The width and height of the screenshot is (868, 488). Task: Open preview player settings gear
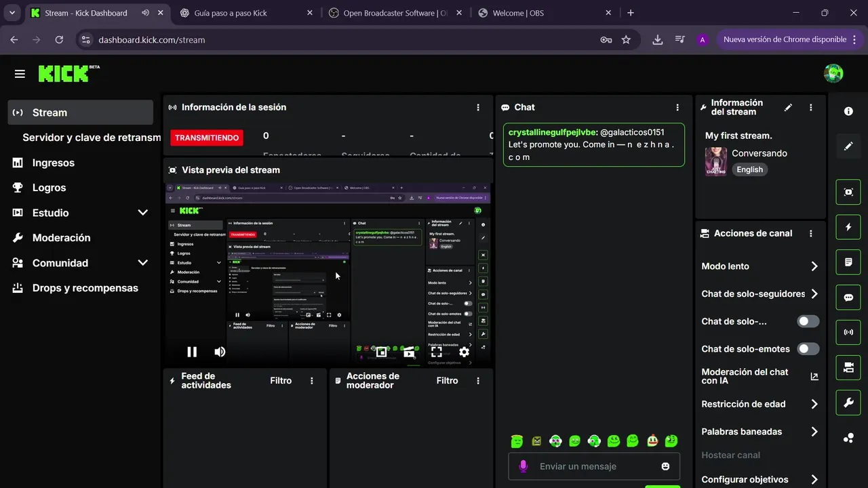coord(464,352)
